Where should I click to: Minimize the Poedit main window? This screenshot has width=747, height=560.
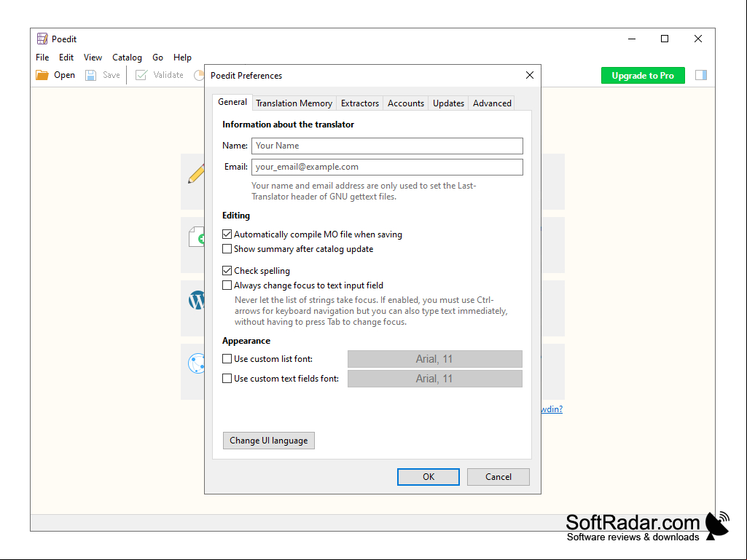pyautogui.click(x=632, y=39)
